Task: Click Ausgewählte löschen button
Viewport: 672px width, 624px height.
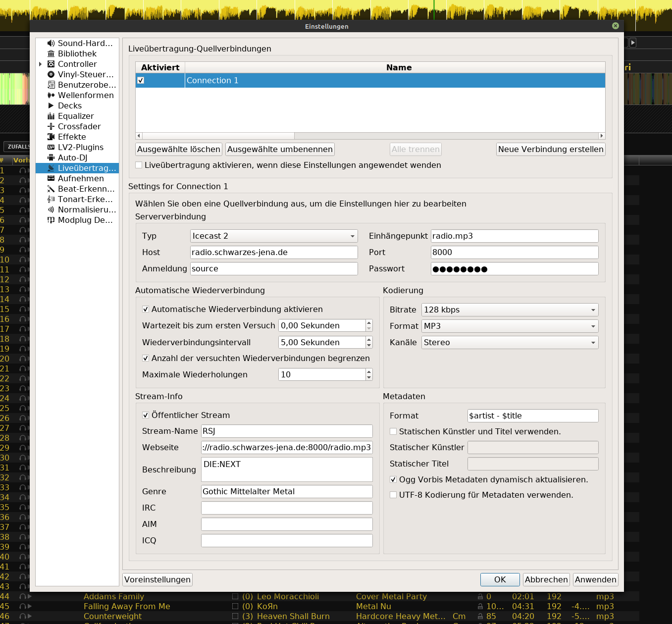Action: pyautogui.click(x=179, y=149)
